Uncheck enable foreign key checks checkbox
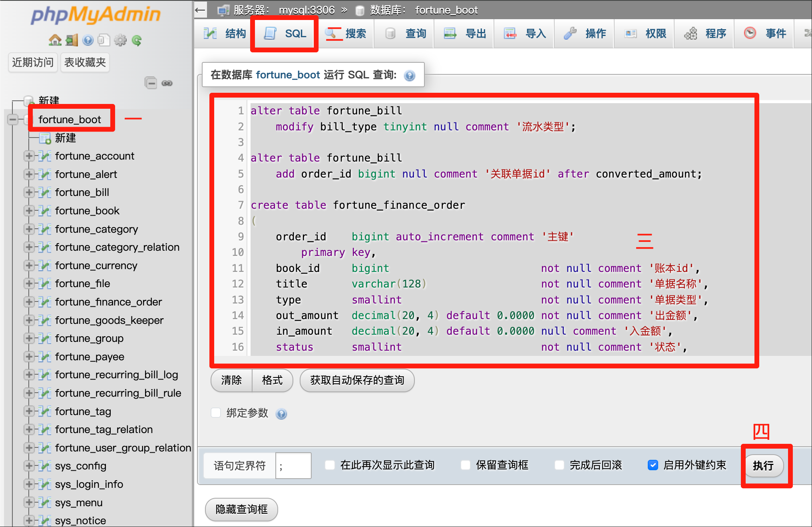Image resolution: width=812 pixels, height=527 pixels. 653,465
